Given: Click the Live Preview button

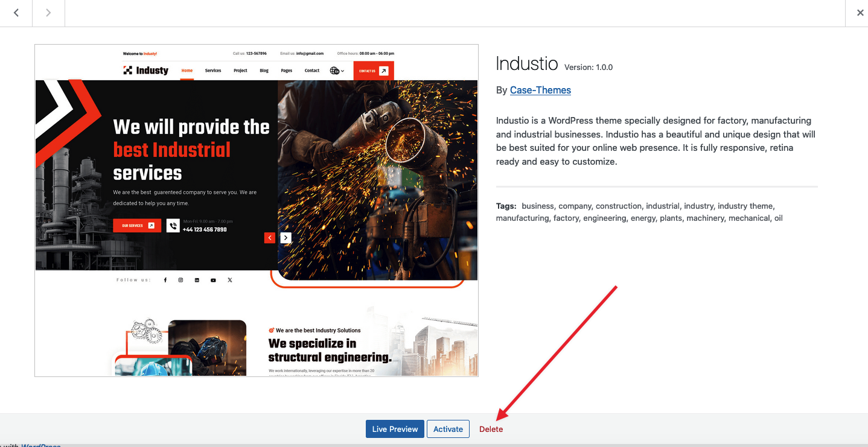Looking at the screenshot, I should [395, 429].
